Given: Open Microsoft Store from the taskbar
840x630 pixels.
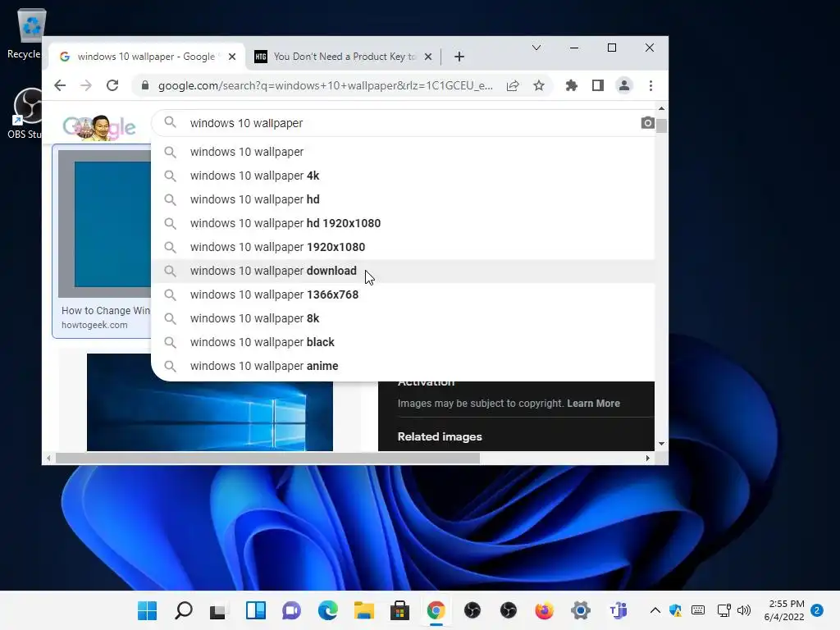Looking at the screenshot, I should point(399,610).
